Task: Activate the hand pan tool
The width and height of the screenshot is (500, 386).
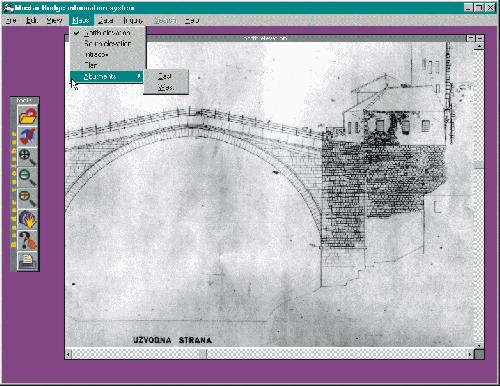Action: coord(28,219)
